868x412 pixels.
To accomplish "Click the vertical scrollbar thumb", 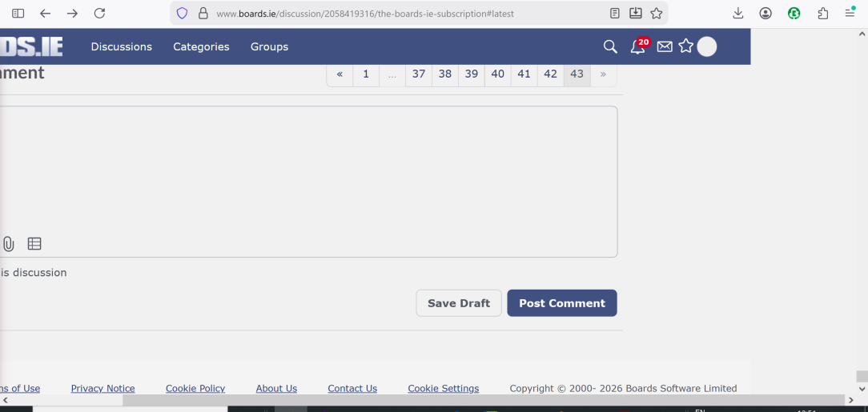I will tap(862, 376).
